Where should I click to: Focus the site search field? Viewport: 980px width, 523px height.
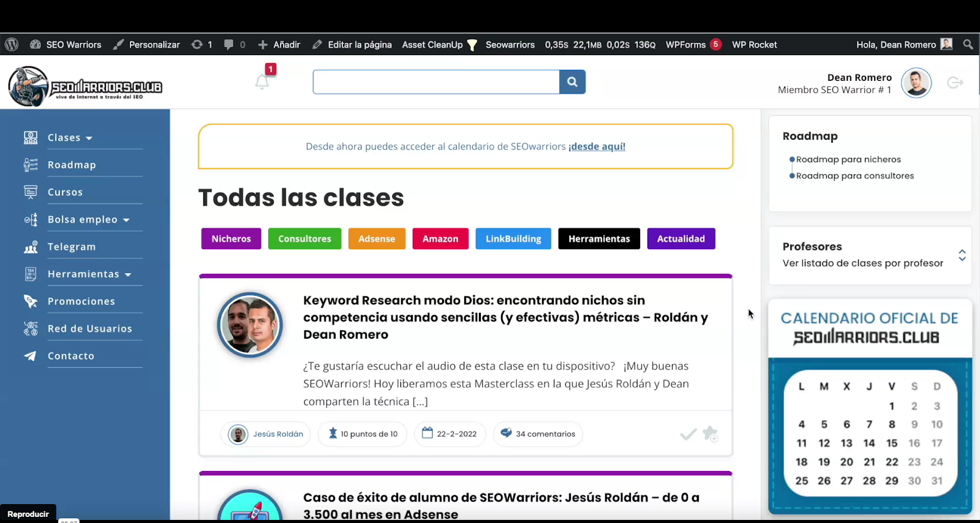[436, 82]
